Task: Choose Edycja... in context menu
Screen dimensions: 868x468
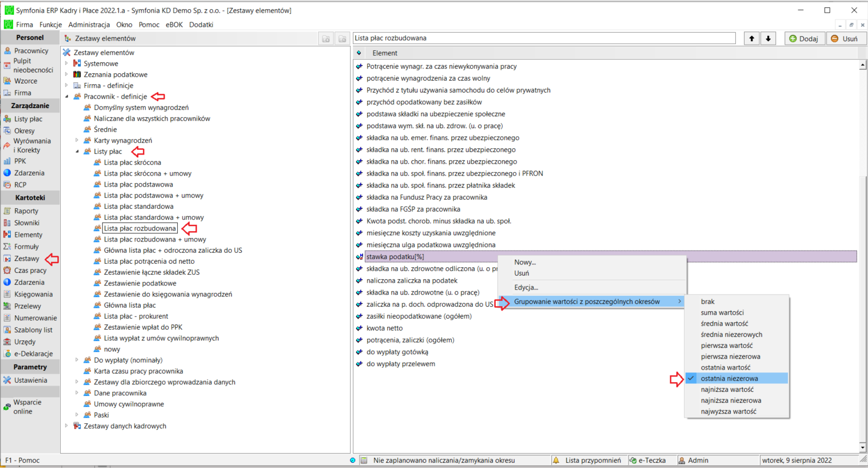Action: 592,287
